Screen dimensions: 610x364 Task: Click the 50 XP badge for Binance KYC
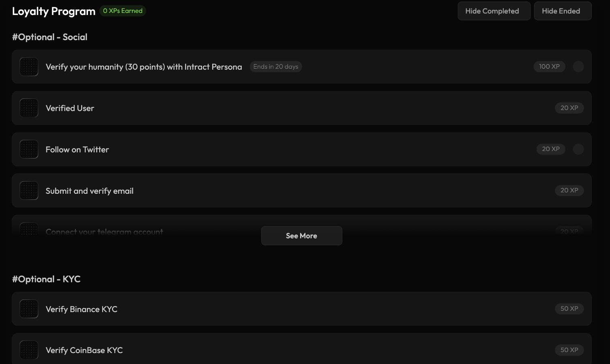[569, 309]
